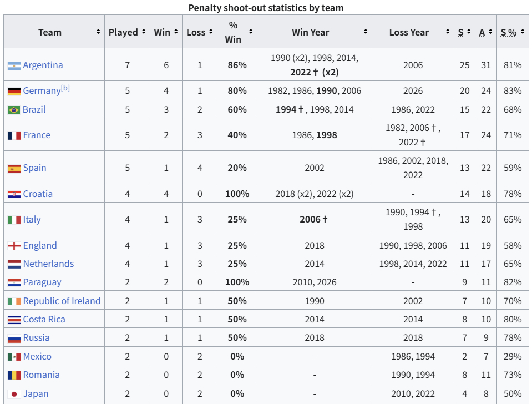Click the Russia flag icon
Screen dimensions: 532x404
pos(14,339)
